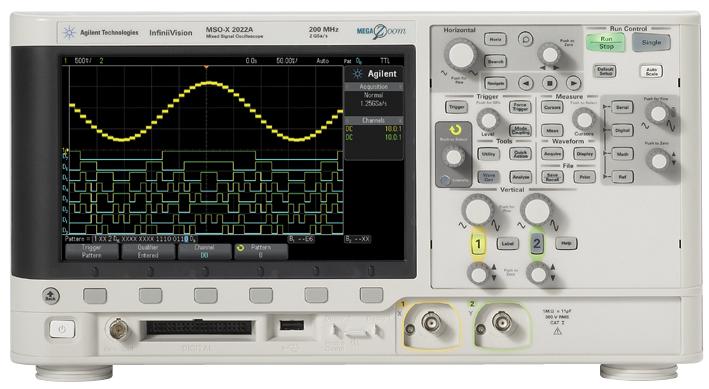The width and height of the screenshot is (709, 389).
Task: Click the orange trigger marker atop the grid
Action: [x=207, y=67]
